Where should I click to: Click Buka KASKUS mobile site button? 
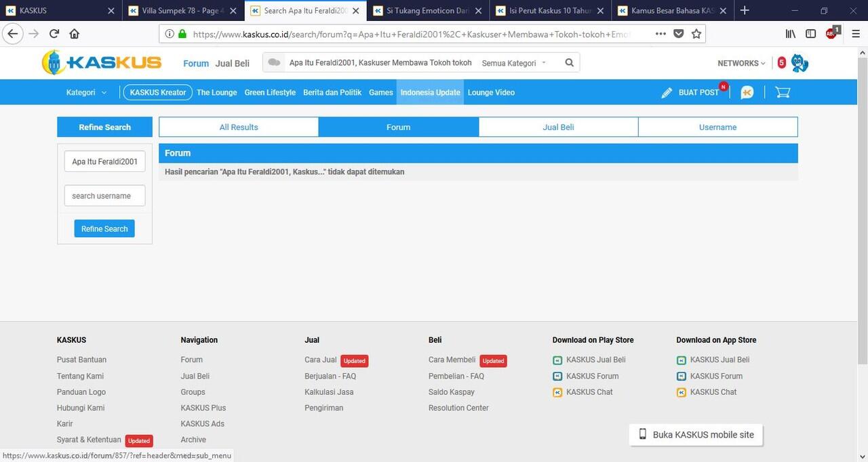click(696, 435)
